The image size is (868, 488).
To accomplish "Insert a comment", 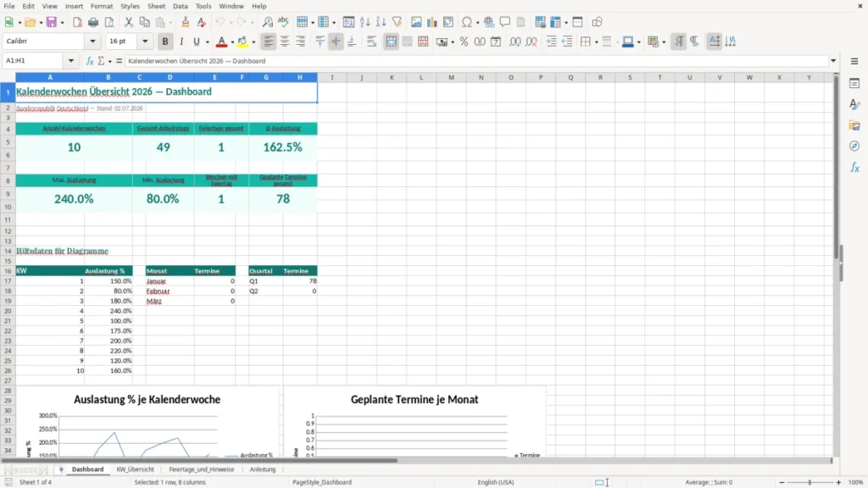I will (505, 22).
